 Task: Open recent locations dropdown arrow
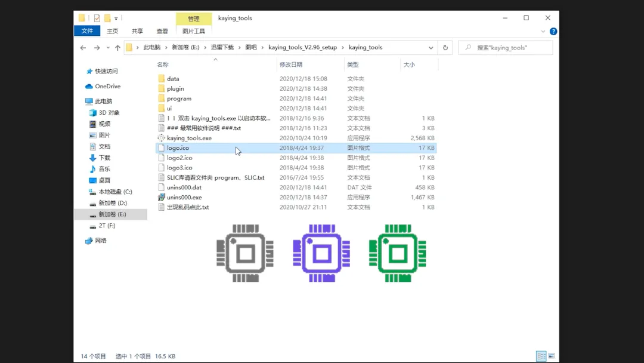(107, 48)
